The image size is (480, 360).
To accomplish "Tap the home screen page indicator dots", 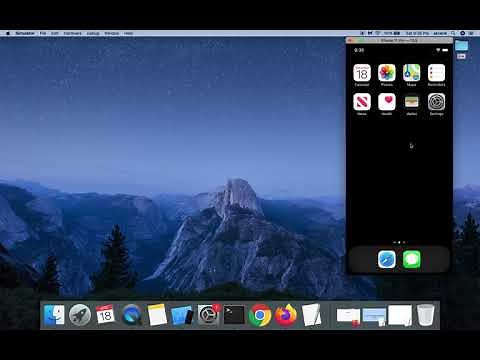I will [x=399, y=242].
